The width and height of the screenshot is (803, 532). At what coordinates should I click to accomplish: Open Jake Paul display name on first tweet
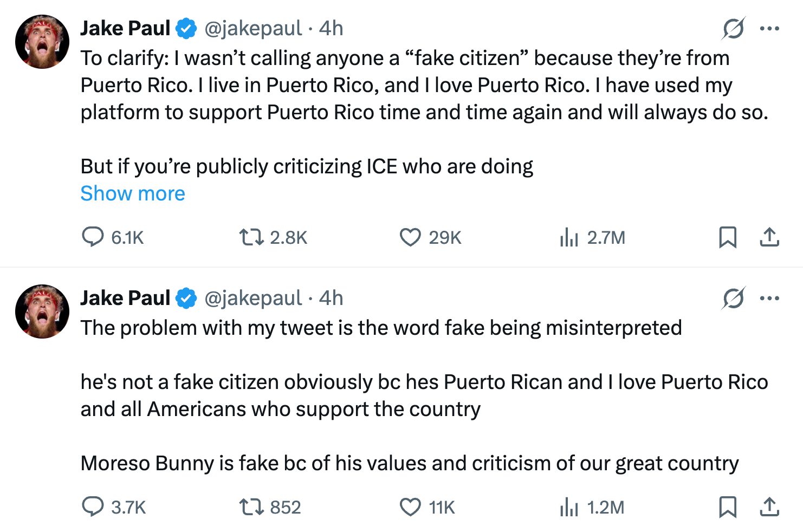click(x=125, y=28)
